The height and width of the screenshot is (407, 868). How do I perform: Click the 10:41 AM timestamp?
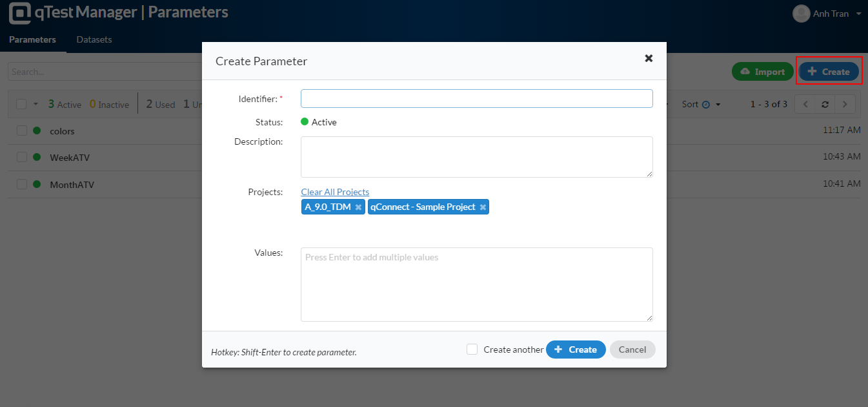842,183
